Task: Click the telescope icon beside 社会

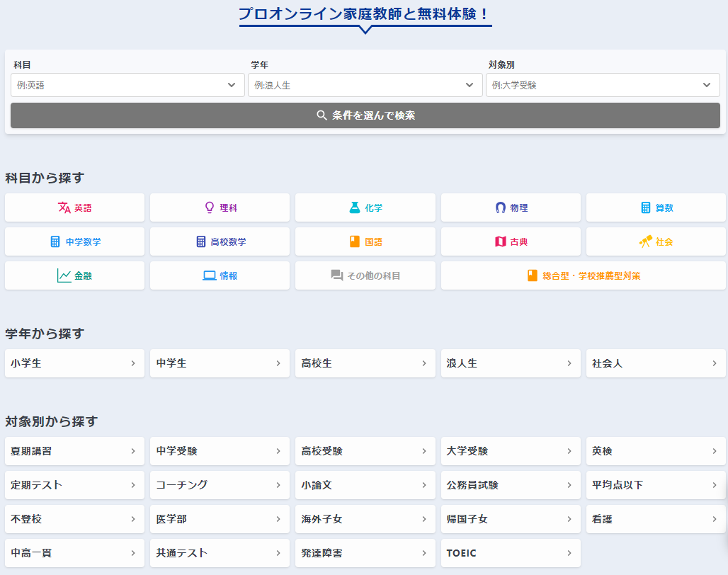Action: tap(645, 241)
